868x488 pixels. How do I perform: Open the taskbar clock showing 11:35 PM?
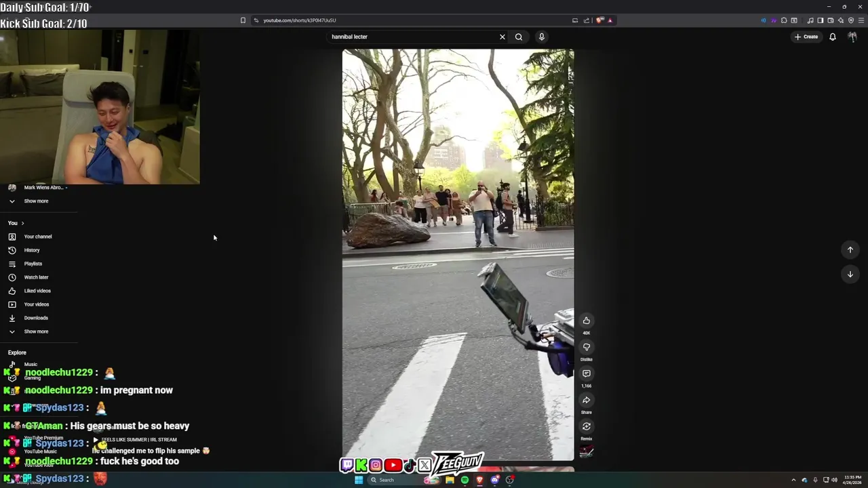click(853, 480)
